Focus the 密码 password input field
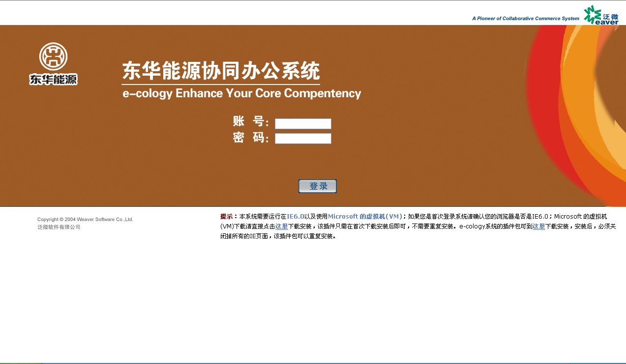The width and height of the screenshot is (626, 364). pyautogui.click(x=303, y=139)
